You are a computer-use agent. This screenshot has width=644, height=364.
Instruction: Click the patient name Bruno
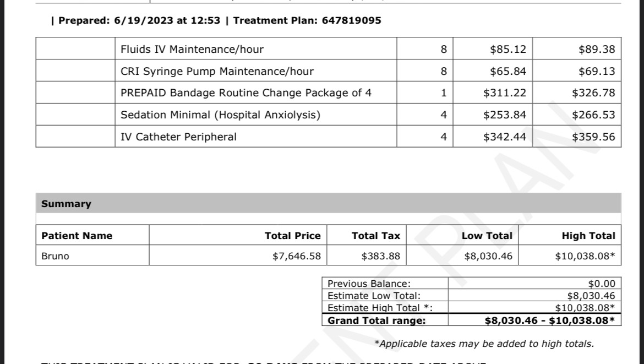(55, 256)
